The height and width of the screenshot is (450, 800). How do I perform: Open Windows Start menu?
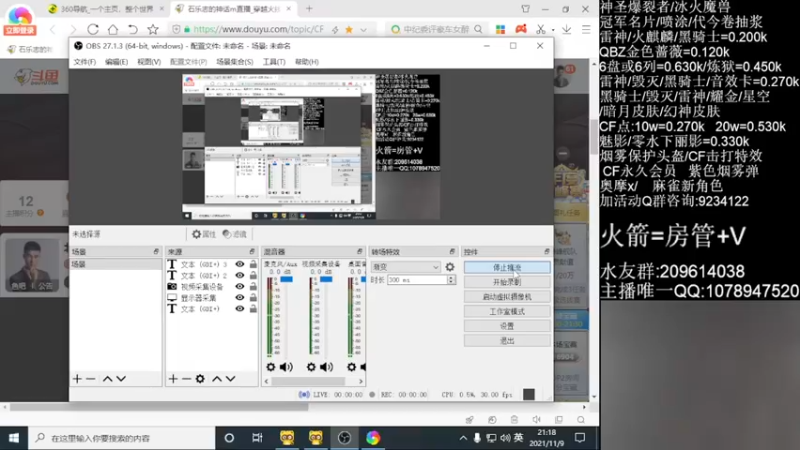coord(14,438)
